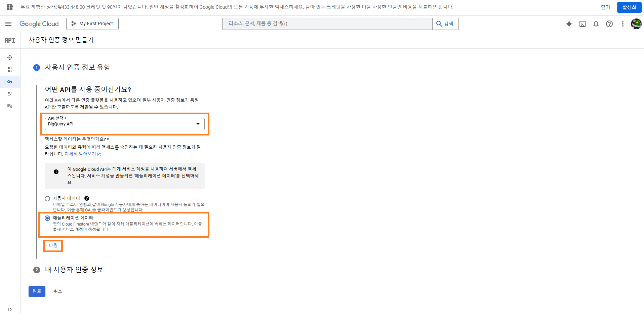Open the API library sidebar icon
The image size is (644, 314).
[x=10, y=70]
